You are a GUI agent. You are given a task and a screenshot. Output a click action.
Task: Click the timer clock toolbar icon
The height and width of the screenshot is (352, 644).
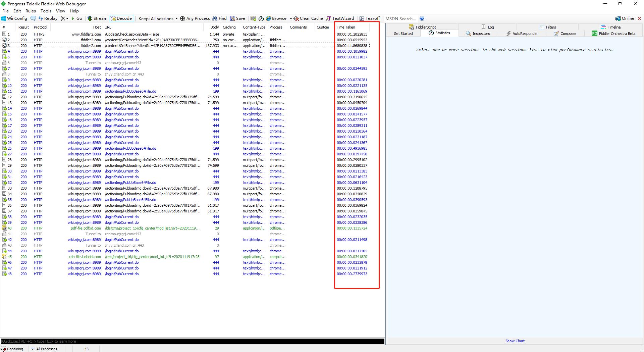(261, 18)
